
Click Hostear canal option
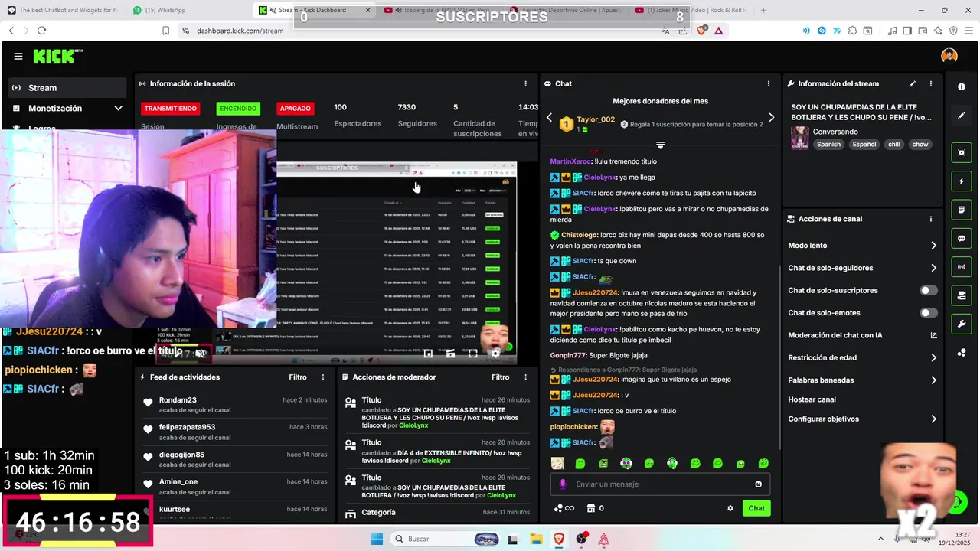tap(812, 399)
